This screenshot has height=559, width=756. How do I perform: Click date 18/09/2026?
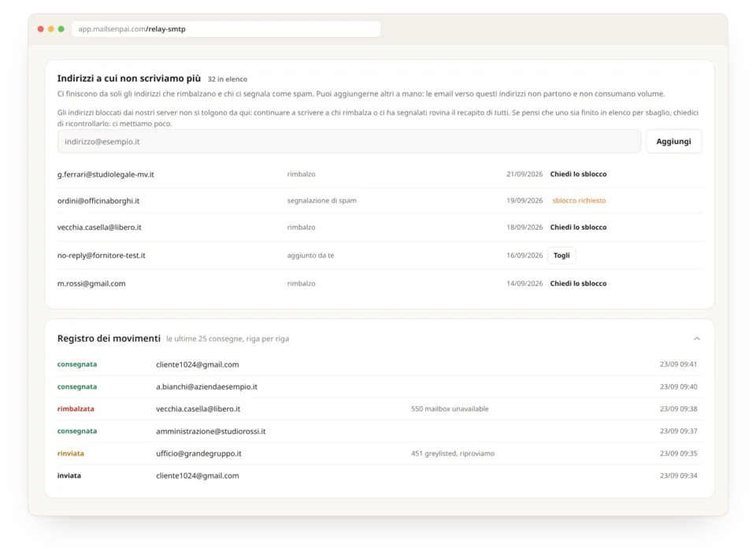point(524,227)
